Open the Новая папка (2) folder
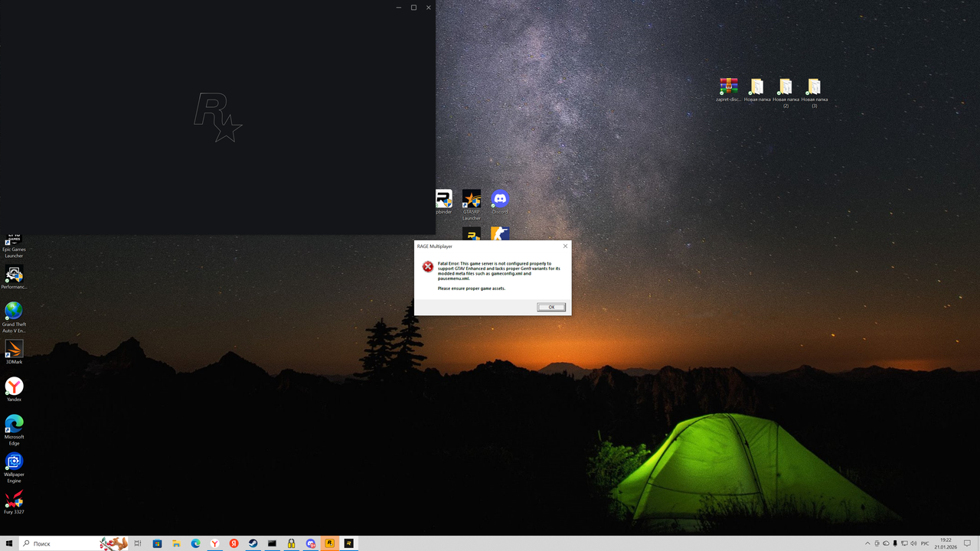 [x=785, y=88]
